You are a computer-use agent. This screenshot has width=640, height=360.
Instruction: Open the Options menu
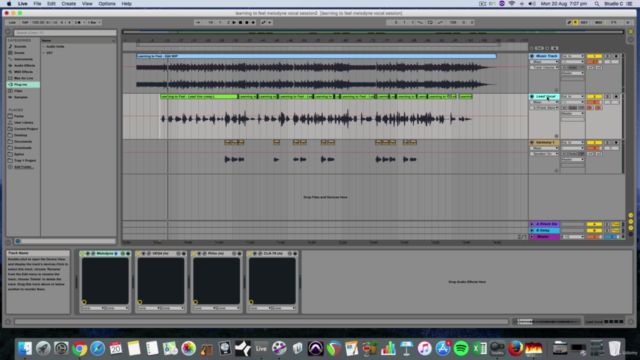(x=107, y=4)
